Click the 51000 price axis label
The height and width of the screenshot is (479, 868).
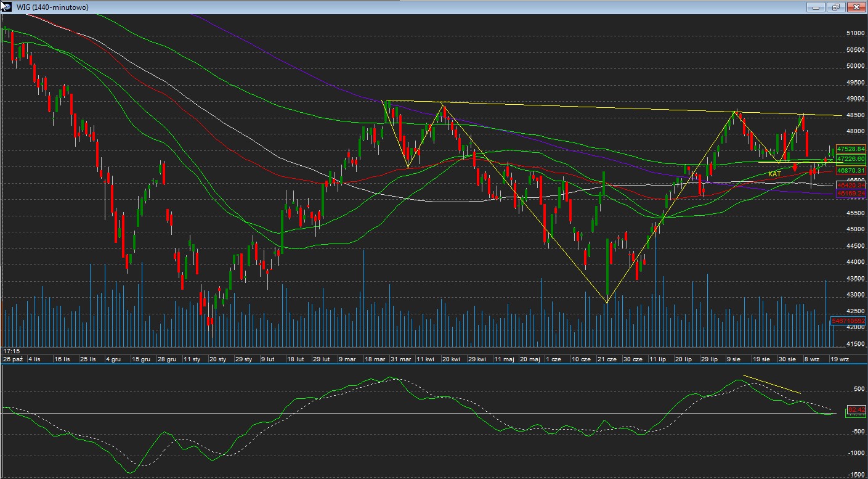[855, 33]
